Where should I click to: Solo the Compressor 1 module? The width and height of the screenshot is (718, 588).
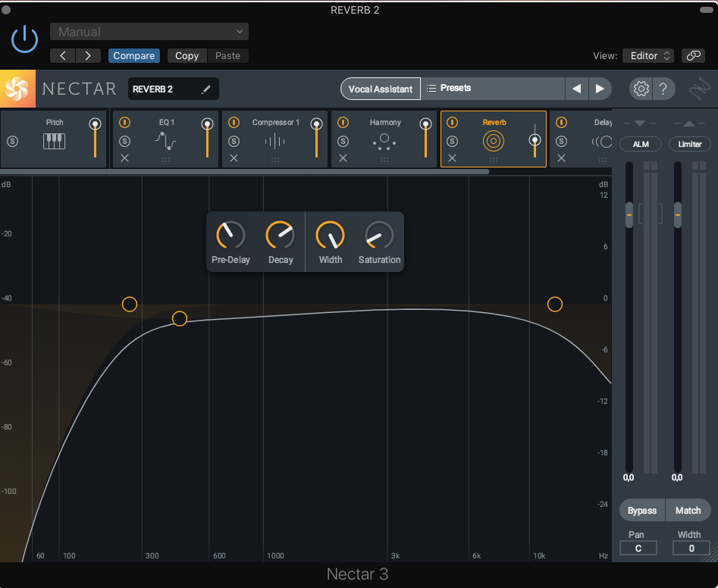pos(234,142)
